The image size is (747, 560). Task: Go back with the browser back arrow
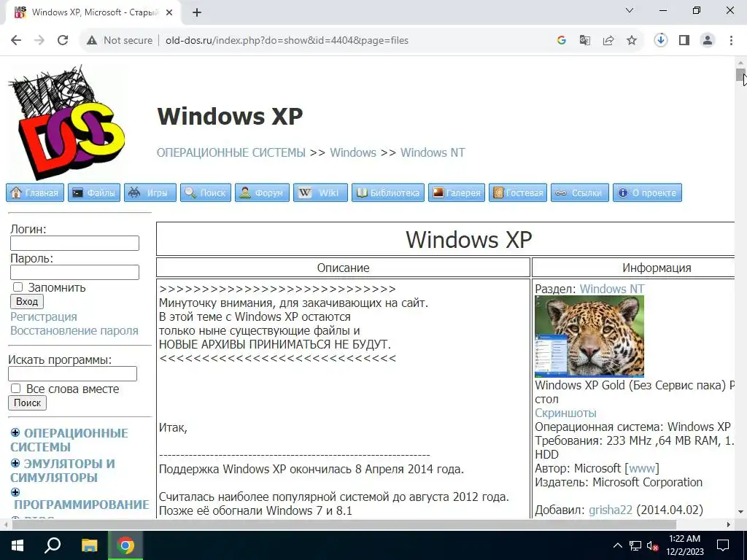tap(16, 41)
